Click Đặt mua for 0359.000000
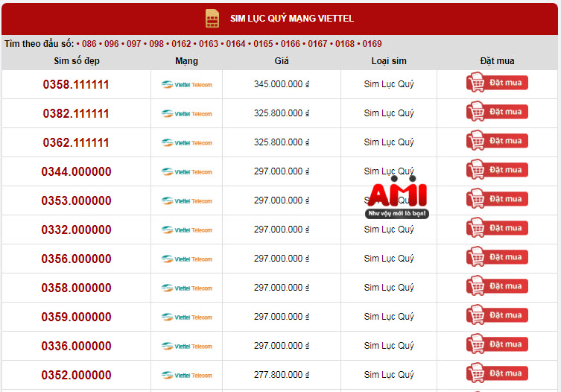561x392 pixels. [497, 314]
